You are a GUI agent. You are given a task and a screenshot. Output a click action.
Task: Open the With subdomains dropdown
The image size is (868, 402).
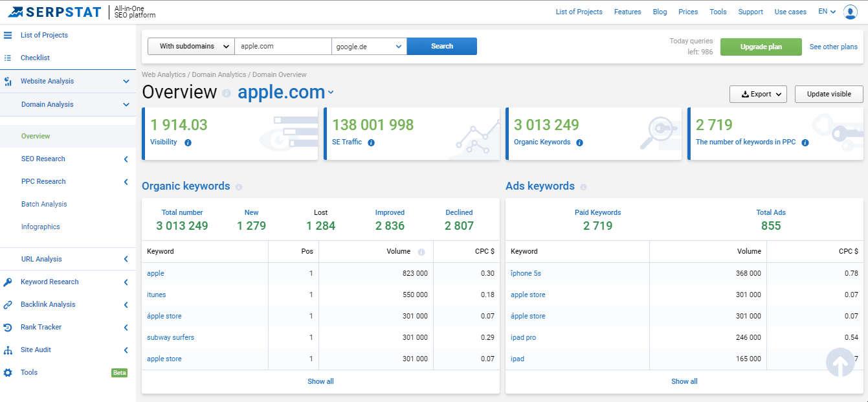(x=191, y=46)
